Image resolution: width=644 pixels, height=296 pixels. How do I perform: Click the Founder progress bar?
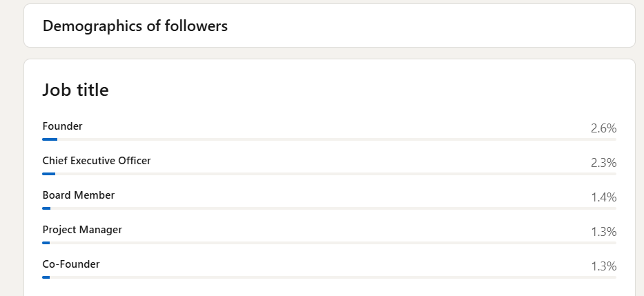(329, 139)
